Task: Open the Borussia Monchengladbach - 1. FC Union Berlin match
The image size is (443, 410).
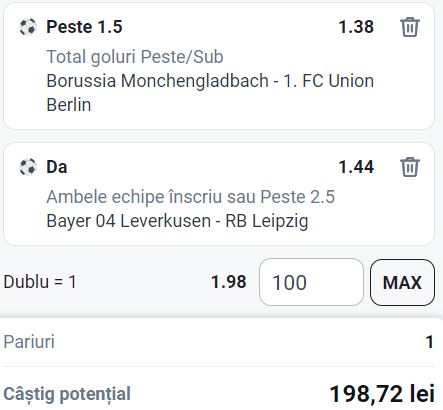Action: [210, 93]
